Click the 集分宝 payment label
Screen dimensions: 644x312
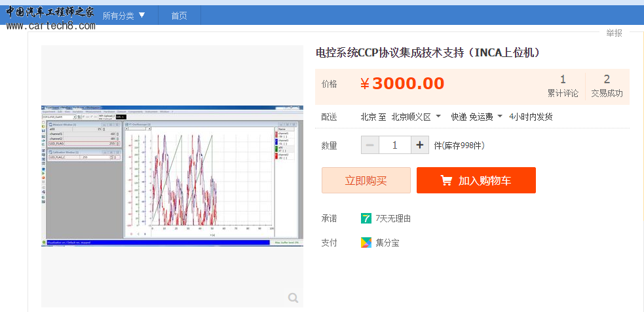click(387, 243)
